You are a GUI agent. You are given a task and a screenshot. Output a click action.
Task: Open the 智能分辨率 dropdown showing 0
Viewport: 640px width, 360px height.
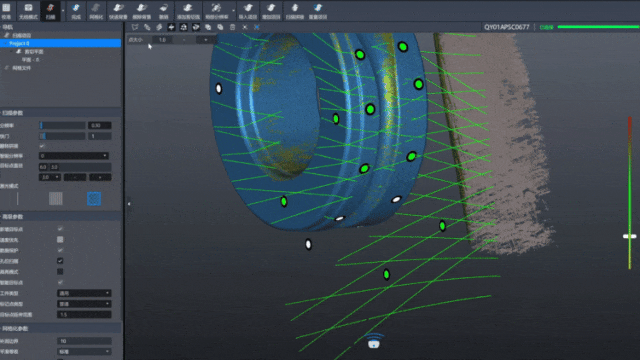click(73, 156)
